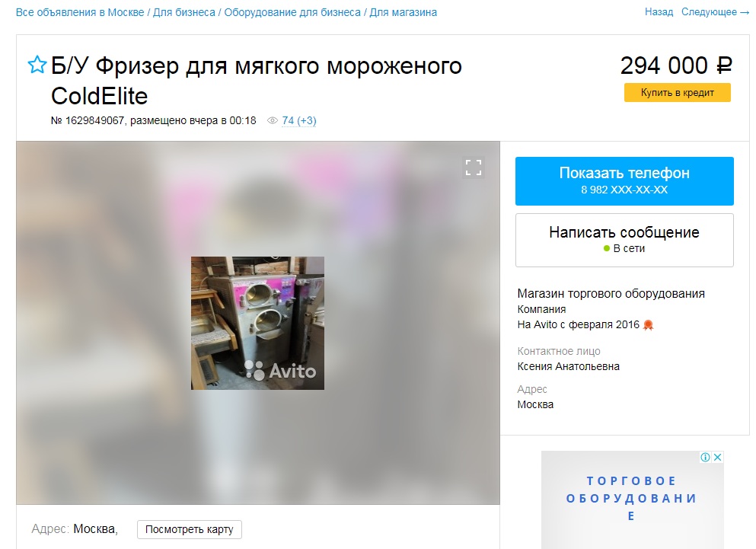Open the freezer product photo thumbnail
Screen dimensions: 756x549
257,323
